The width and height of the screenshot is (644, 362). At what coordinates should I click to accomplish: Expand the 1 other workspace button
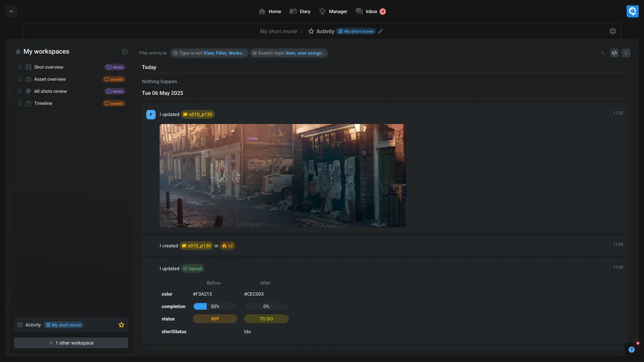pyautogui.click(x=71, y=343)
